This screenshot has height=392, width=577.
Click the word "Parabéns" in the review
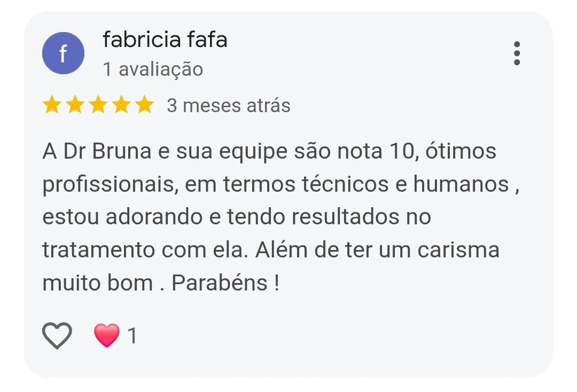click(x=220, y=283)
